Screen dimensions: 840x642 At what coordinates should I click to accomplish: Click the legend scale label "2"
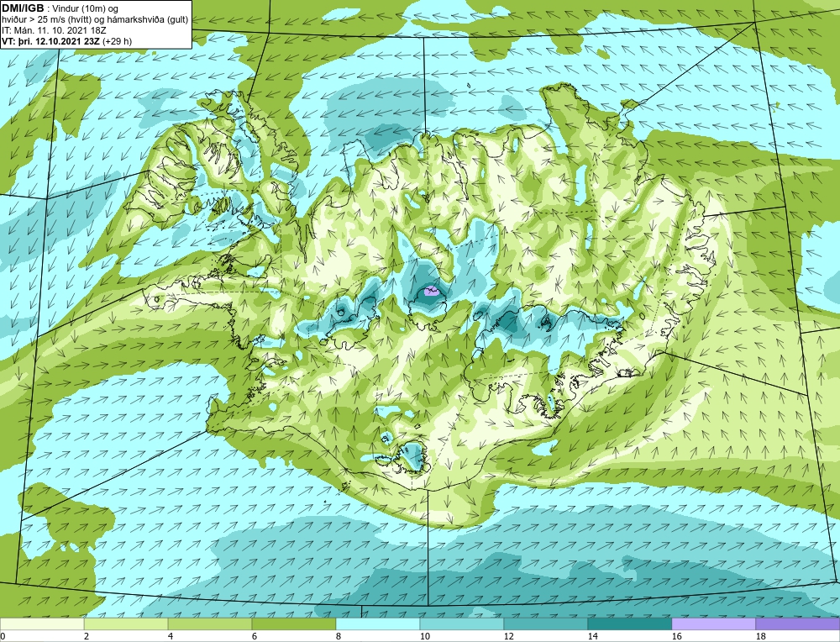(x=87, y=636)
